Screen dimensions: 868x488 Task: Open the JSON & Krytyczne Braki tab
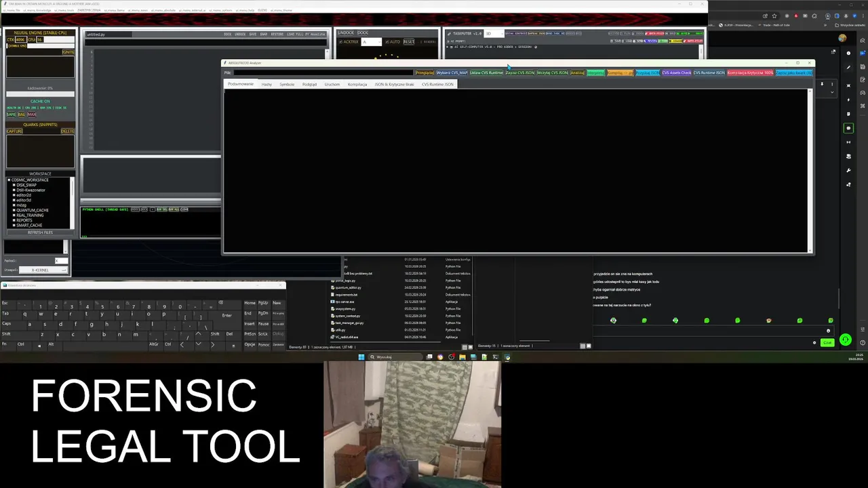(394, 84)
